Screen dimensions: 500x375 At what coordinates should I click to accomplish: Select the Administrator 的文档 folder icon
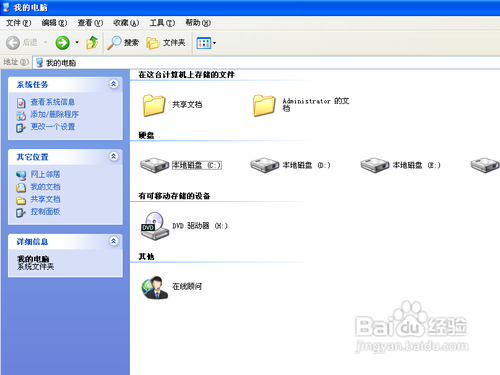pos(264,105)
